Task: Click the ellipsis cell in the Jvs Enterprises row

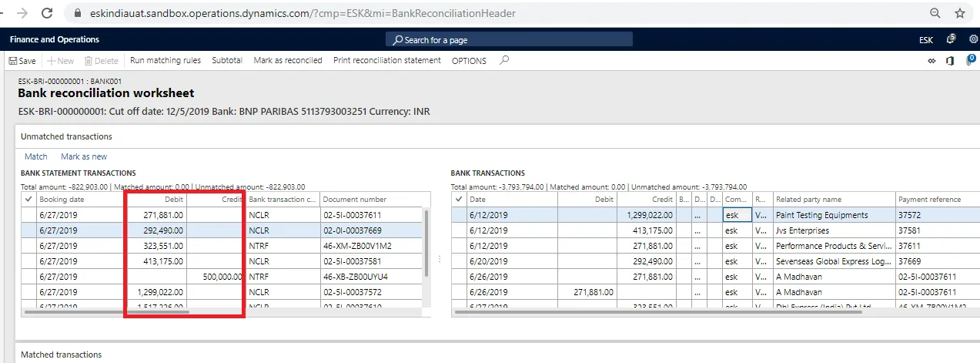Action: [698, 230]
